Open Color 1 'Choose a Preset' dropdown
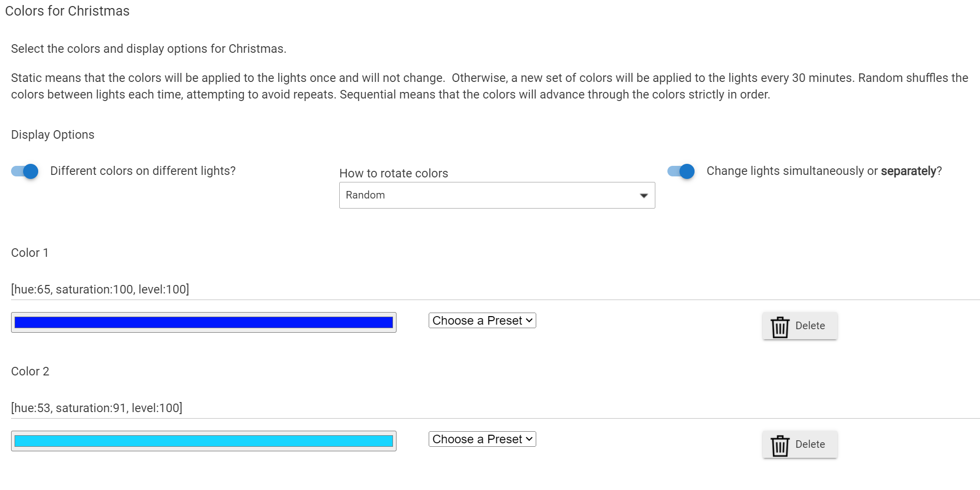Screen dimensions: 980x490 click(482, 321)
